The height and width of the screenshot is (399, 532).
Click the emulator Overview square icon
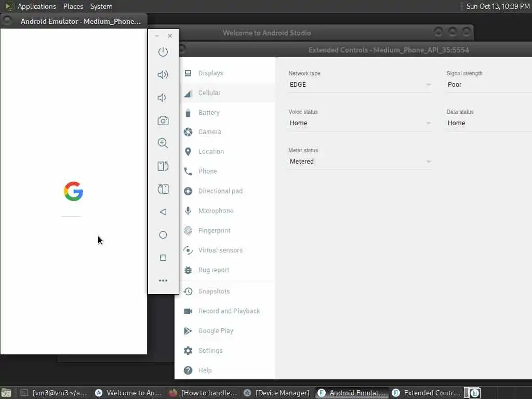[x=163, y=258]
